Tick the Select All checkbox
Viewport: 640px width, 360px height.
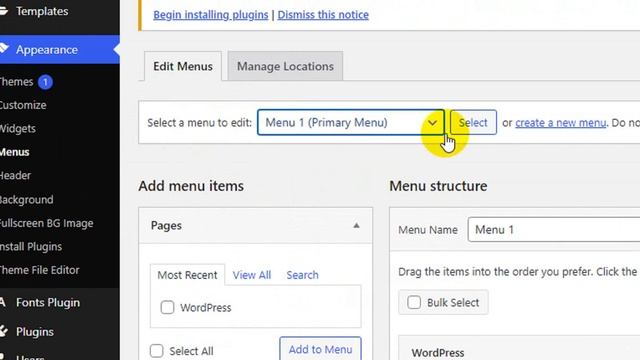[x=157, y=351]
